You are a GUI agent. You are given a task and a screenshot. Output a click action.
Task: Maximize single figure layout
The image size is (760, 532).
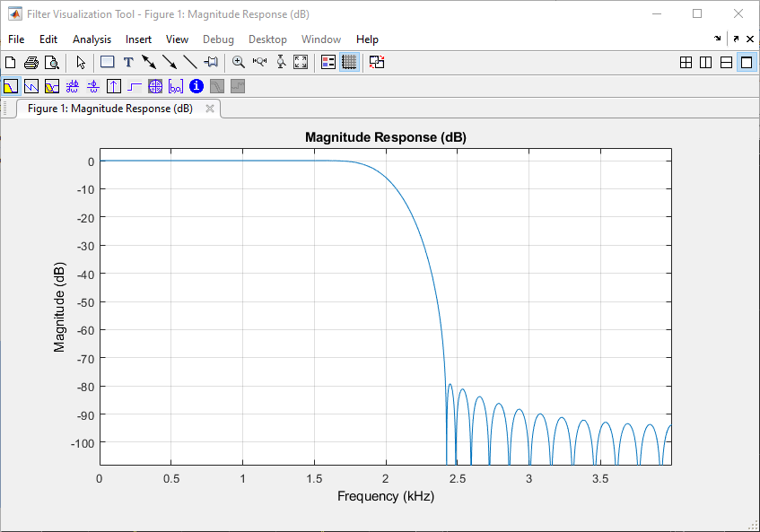pos(747,63)
